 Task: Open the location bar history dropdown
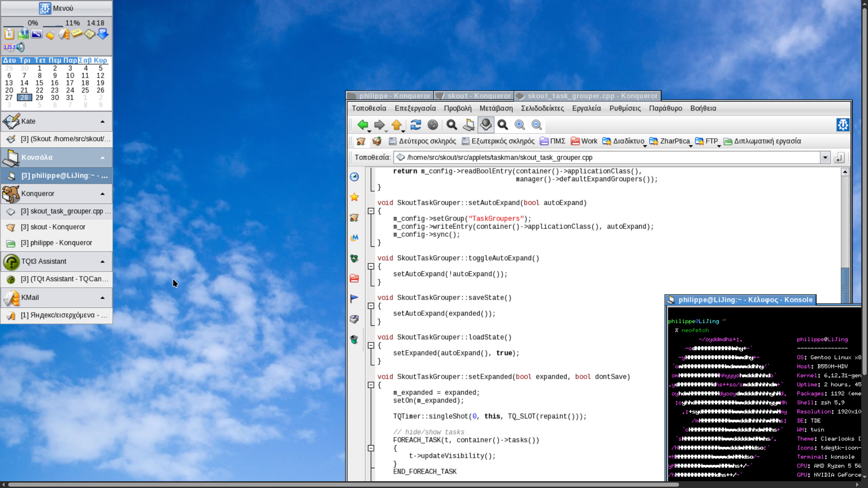click(x=825, y=157)
